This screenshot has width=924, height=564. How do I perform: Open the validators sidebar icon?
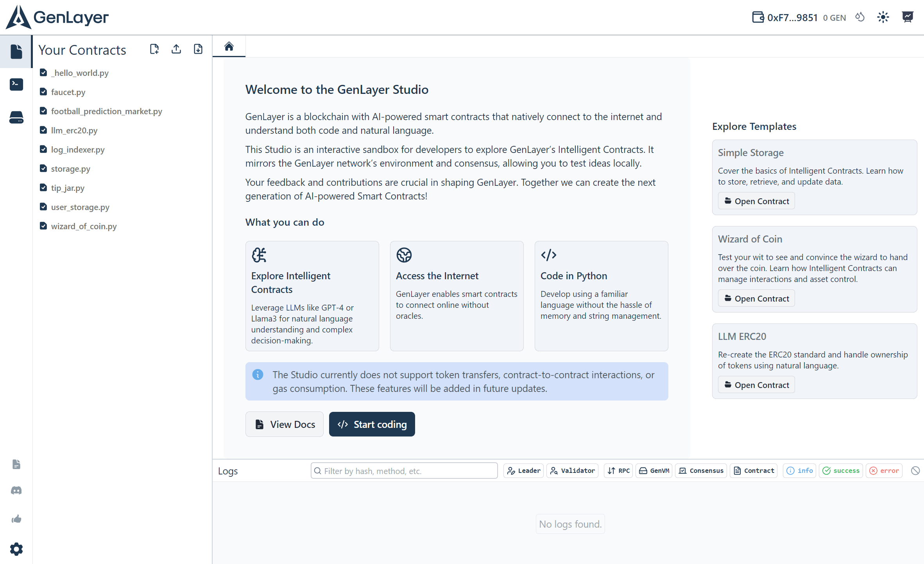point(16,117)
